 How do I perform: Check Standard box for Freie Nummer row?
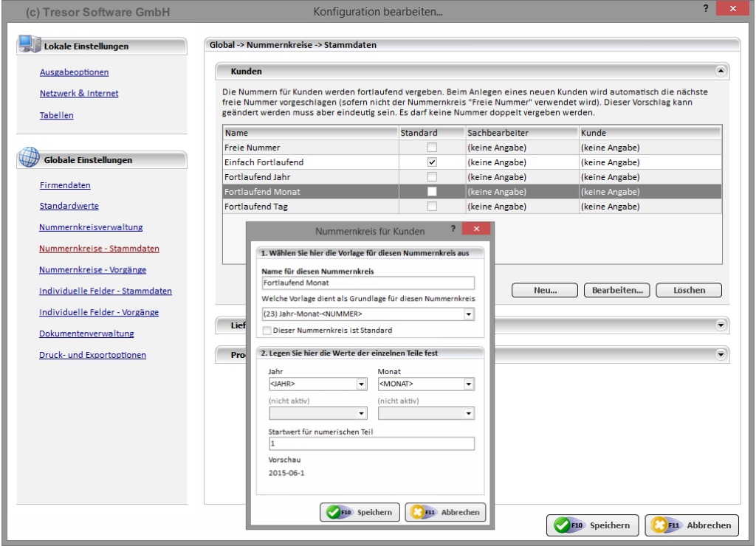point(432,148)
